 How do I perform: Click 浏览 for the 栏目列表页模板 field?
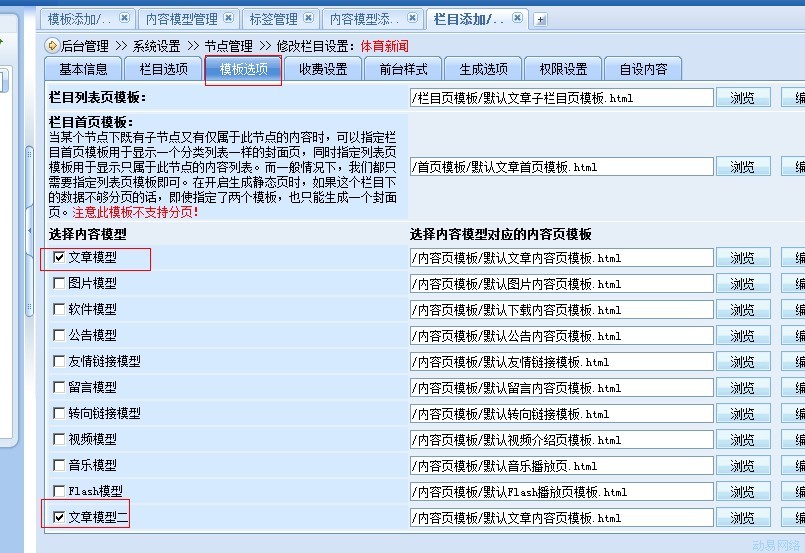coord(742,98)
